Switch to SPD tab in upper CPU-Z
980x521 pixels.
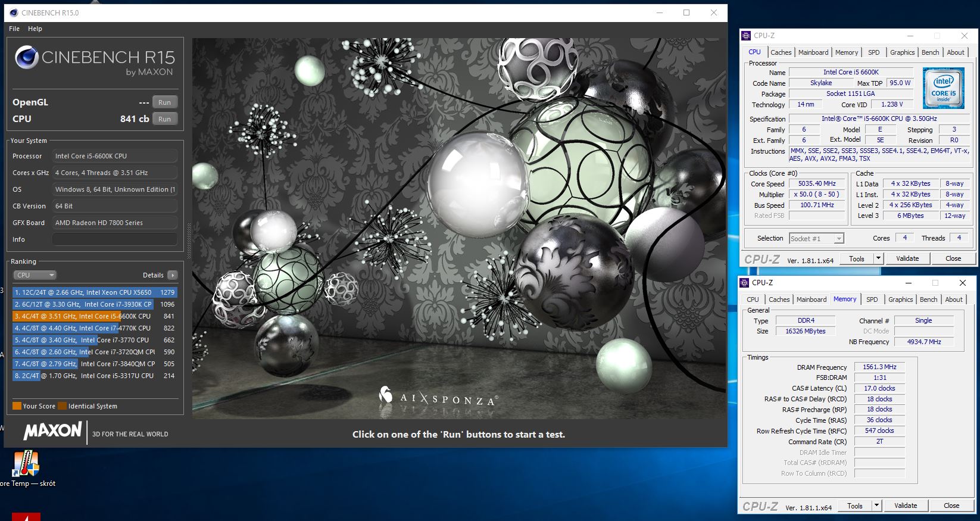pos(873,52)
